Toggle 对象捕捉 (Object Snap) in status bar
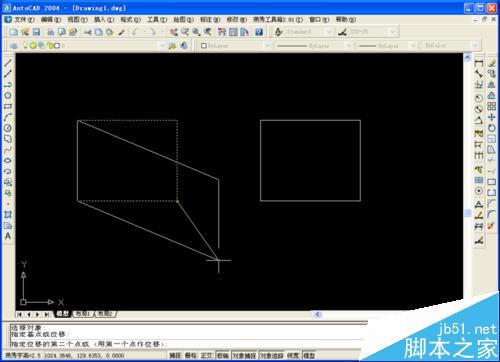The height and width of the screenshot is (362, 500). click(244, 355)
